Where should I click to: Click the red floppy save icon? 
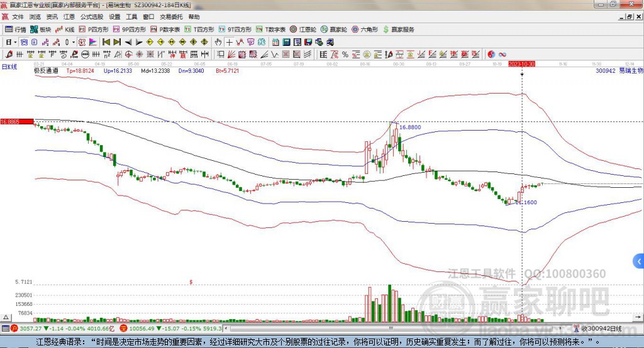308,42
